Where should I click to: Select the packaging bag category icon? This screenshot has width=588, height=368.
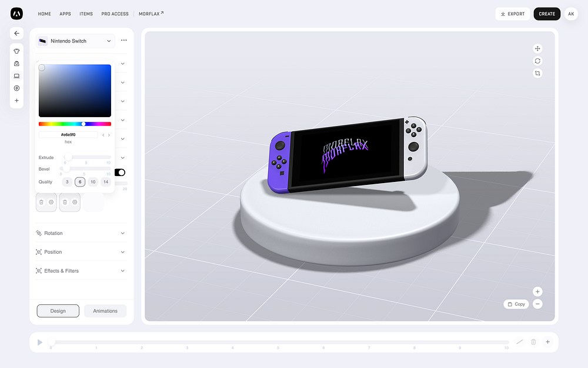coord(16,64)
